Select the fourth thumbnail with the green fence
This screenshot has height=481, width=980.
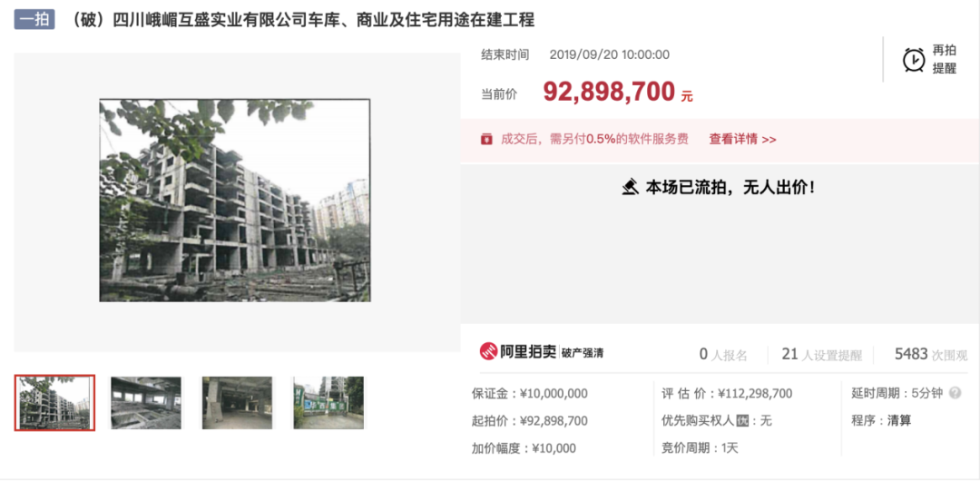pos(328,403)
